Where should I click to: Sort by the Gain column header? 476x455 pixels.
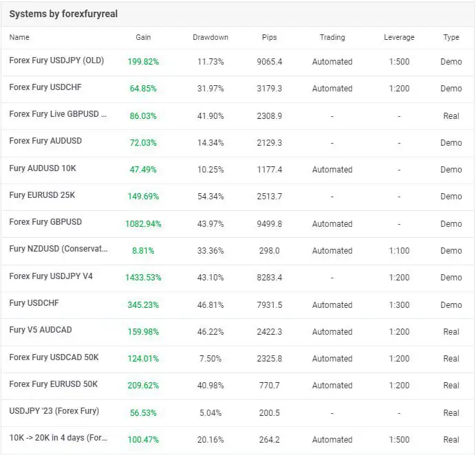click(x=143, y=37)
